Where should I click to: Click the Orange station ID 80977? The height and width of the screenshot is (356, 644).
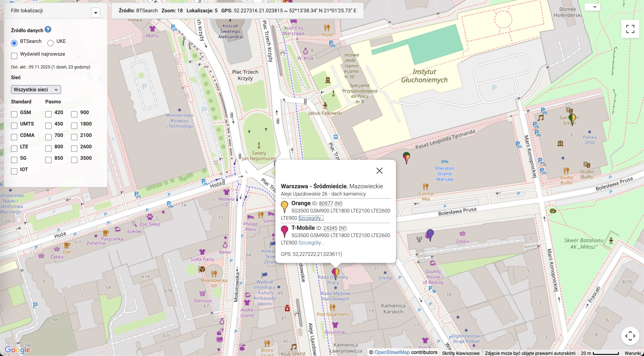[326, 203]
